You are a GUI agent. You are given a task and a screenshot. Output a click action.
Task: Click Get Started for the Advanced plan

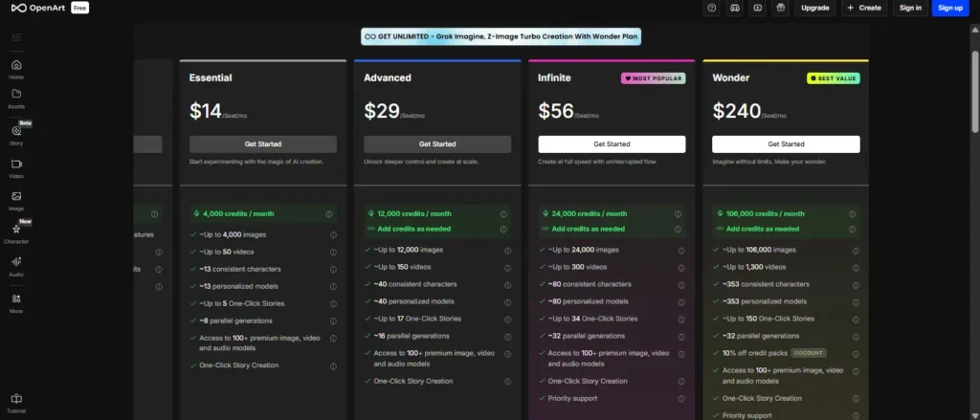pyautogui.click(x=437, y=144)
